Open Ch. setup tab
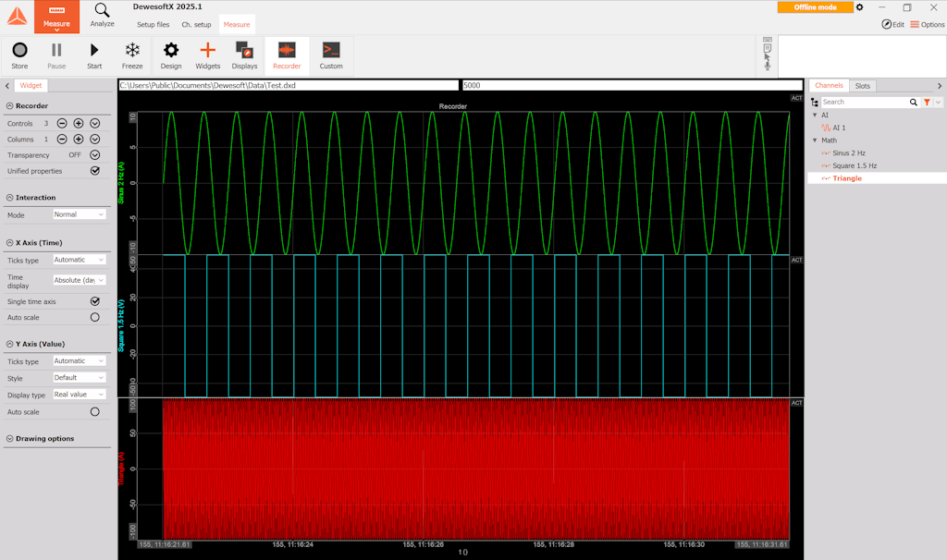This screenshot has width=947, height=560. point(196,25)
